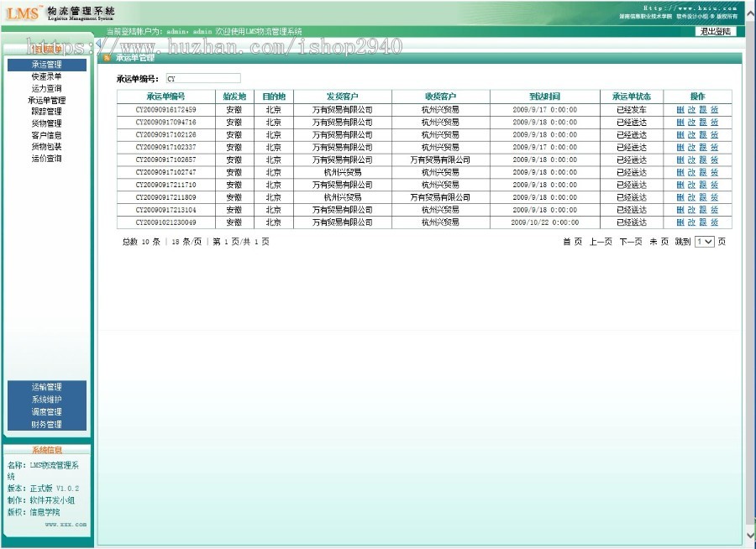
Task: Expand the 运输管理 sidebar section
Action: (47, 386)
